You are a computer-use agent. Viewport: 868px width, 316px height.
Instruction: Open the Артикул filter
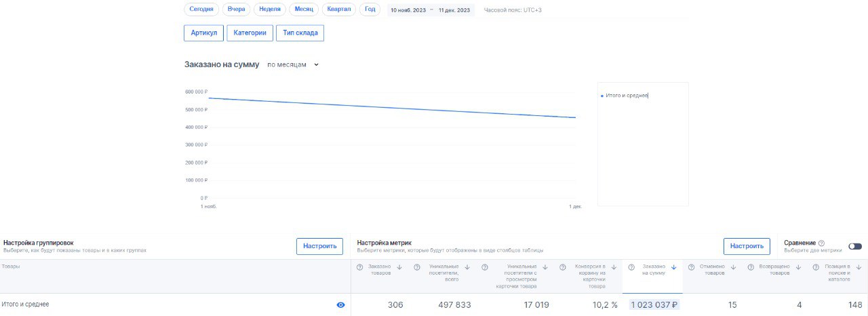(203, 33)
